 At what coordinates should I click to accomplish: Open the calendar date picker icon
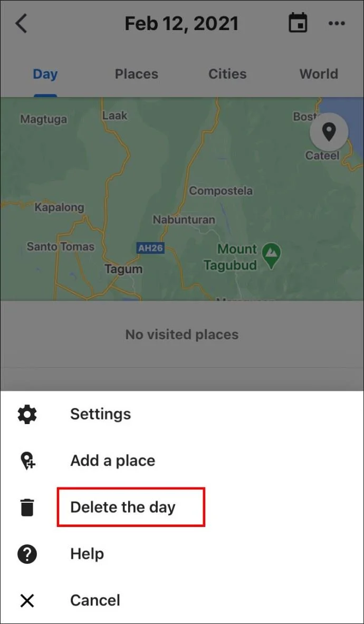[298, 23]
